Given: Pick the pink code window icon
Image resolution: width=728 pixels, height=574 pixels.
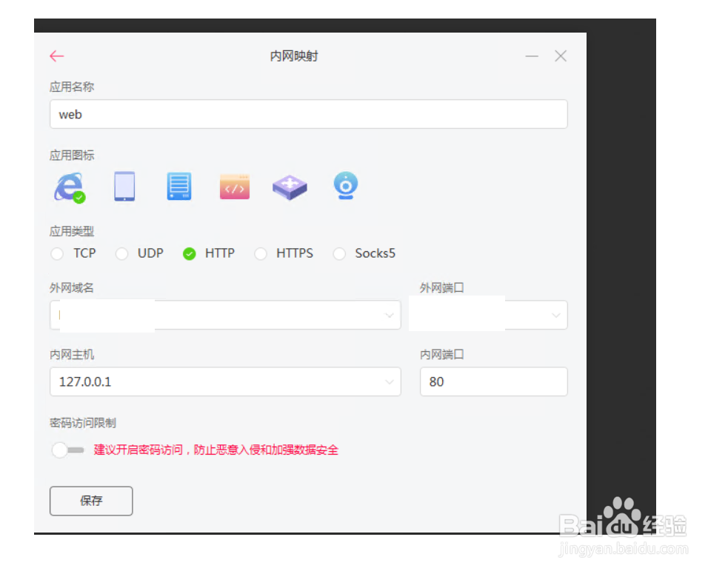Looking at the screenshot, I should [235, 187].
